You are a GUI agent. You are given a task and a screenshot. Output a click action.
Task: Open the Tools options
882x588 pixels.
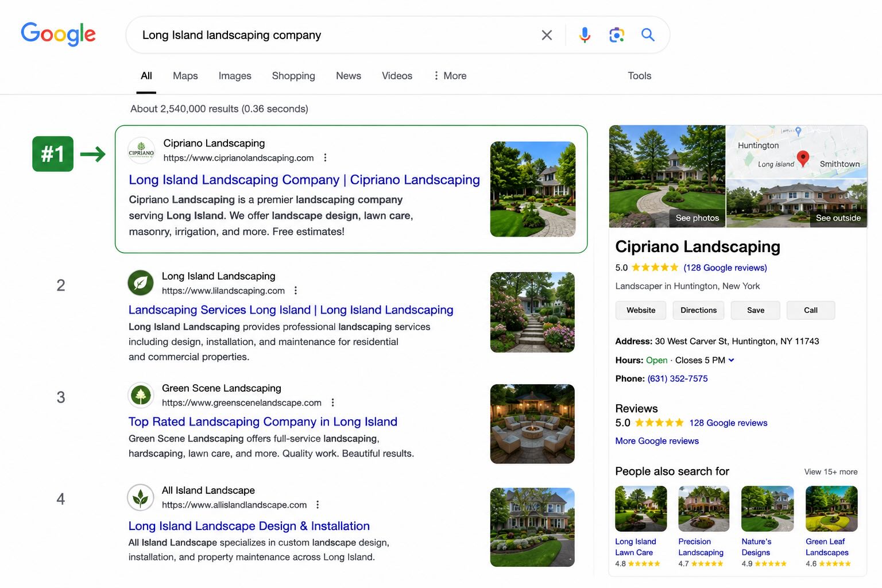point(640,76)
